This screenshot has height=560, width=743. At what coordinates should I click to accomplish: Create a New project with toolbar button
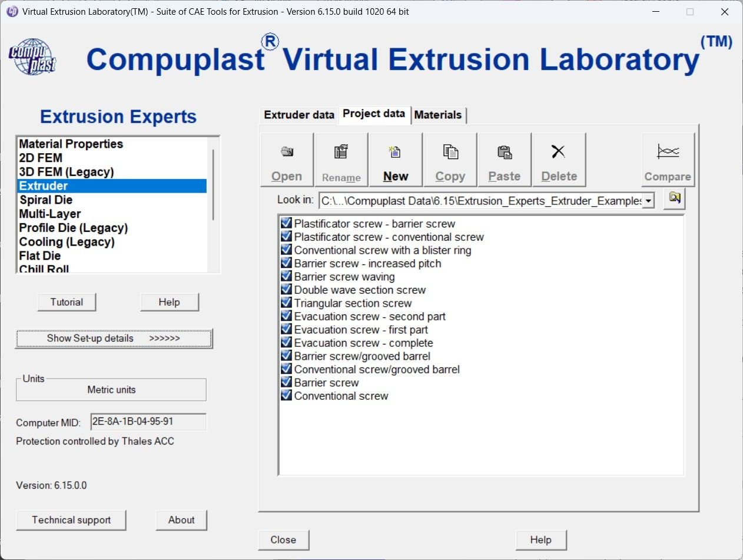396,160
